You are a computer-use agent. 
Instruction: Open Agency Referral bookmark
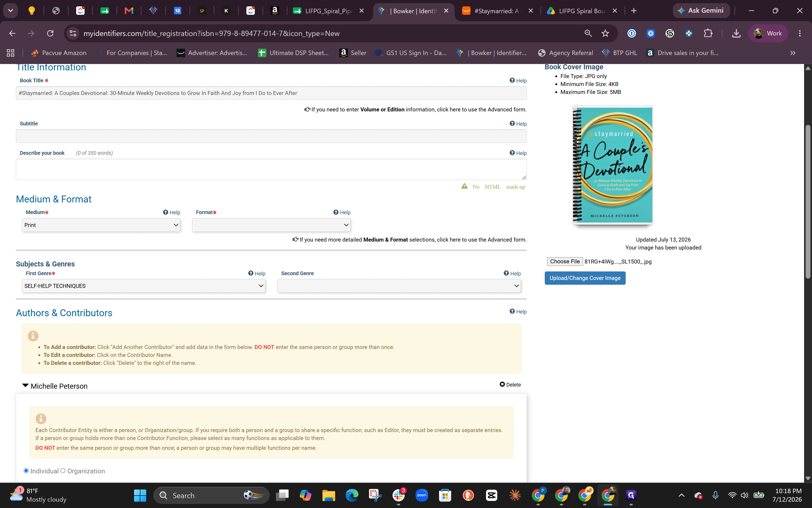[565, 53]
